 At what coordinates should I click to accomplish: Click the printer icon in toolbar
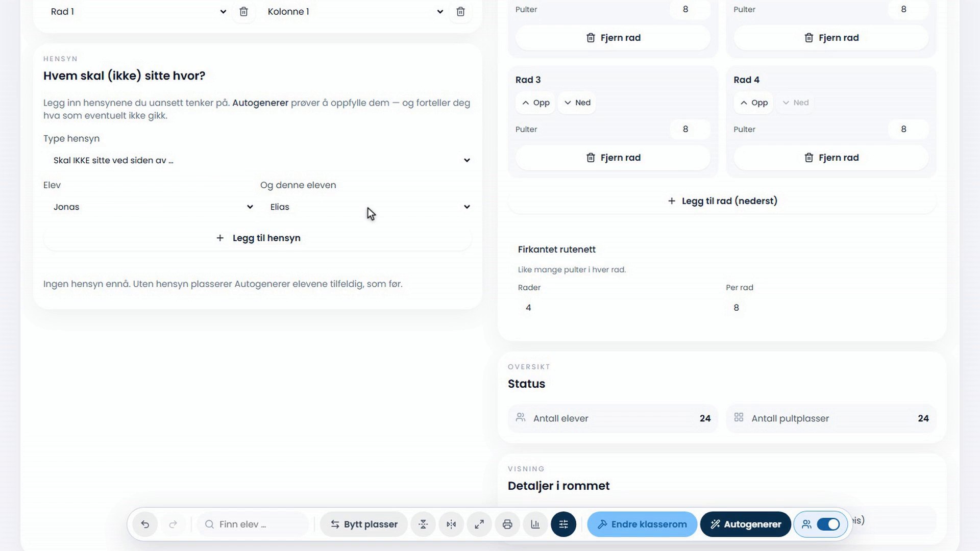click(x=507, y=524)
